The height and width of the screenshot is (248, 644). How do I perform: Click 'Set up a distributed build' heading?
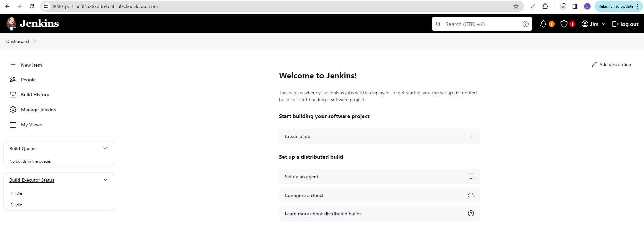click(311, 157)
